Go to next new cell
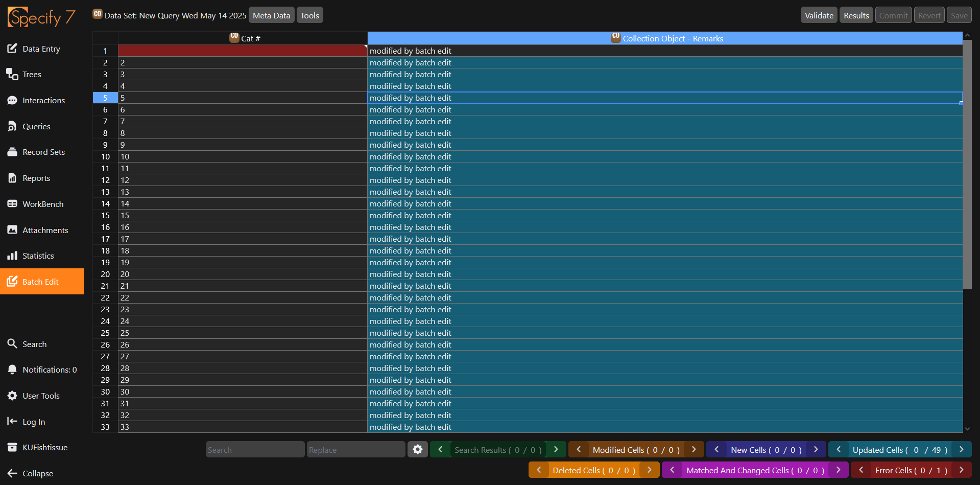Screen dimensions: 980x485 click(816, 449)
